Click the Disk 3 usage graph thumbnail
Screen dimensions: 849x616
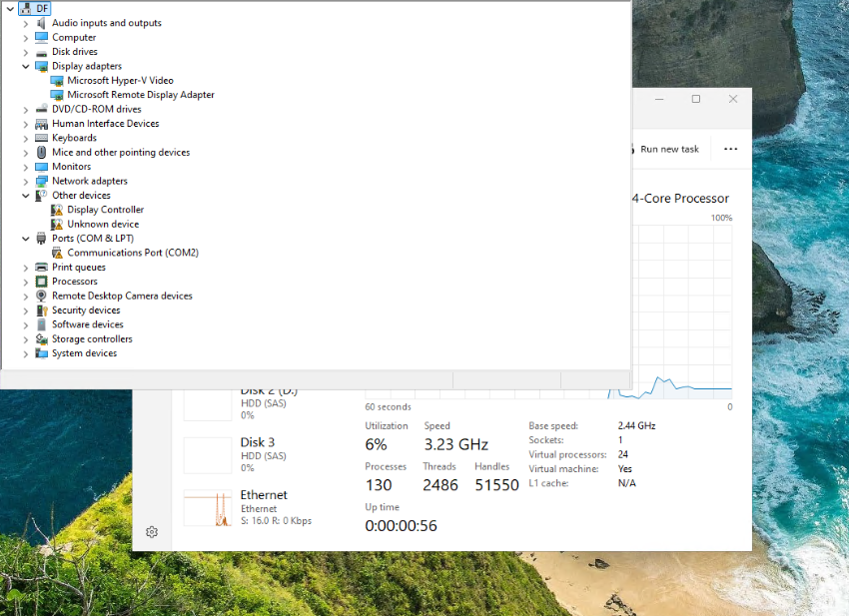tap(208, 455)
